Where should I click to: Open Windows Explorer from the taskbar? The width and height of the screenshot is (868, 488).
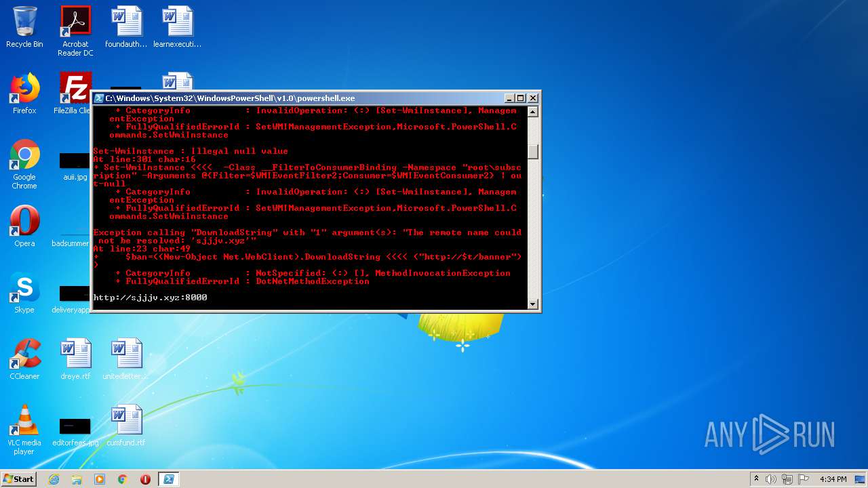(77, 479)
